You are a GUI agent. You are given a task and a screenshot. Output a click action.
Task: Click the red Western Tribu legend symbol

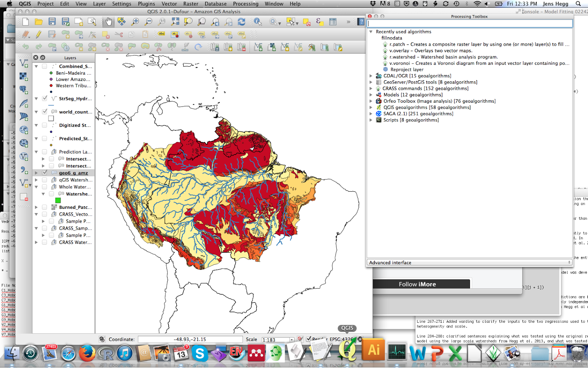tap(51, 86)
